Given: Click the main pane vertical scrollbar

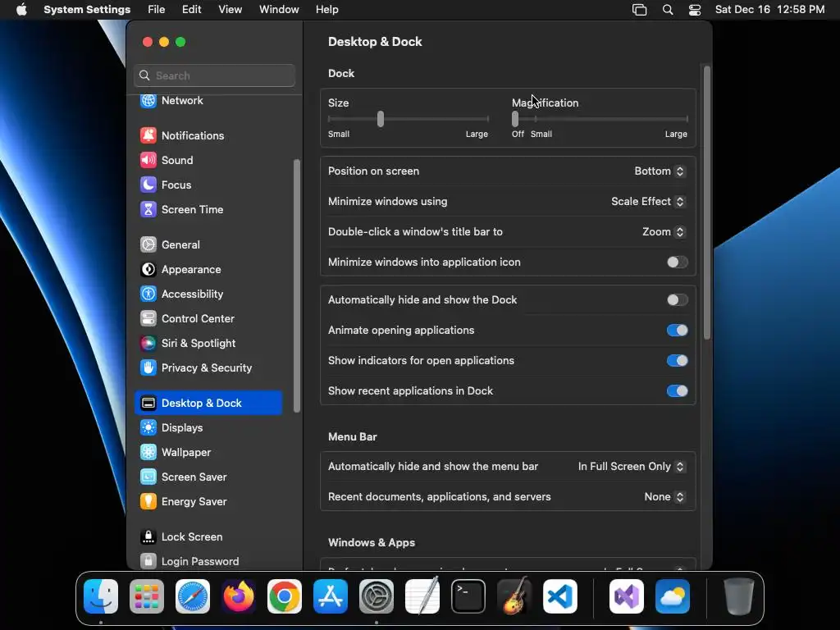Looking at the screenshot, I should click(707, 203).
